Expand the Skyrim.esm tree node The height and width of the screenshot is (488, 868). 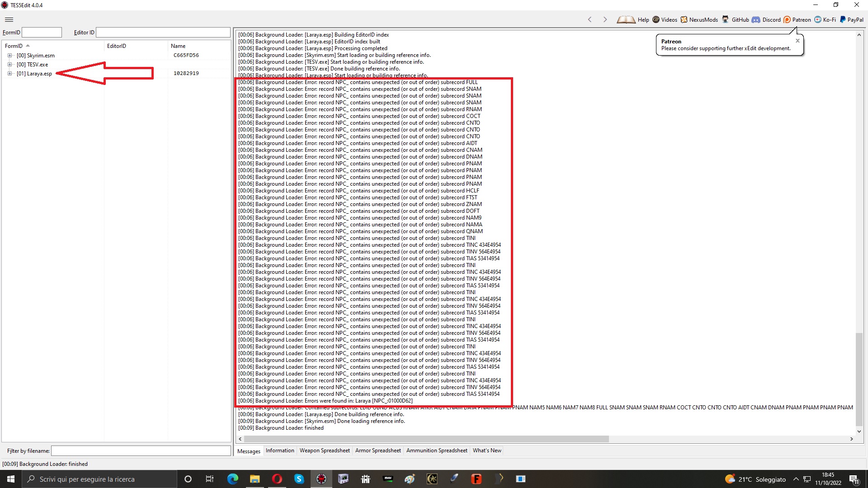pos(9,56)
